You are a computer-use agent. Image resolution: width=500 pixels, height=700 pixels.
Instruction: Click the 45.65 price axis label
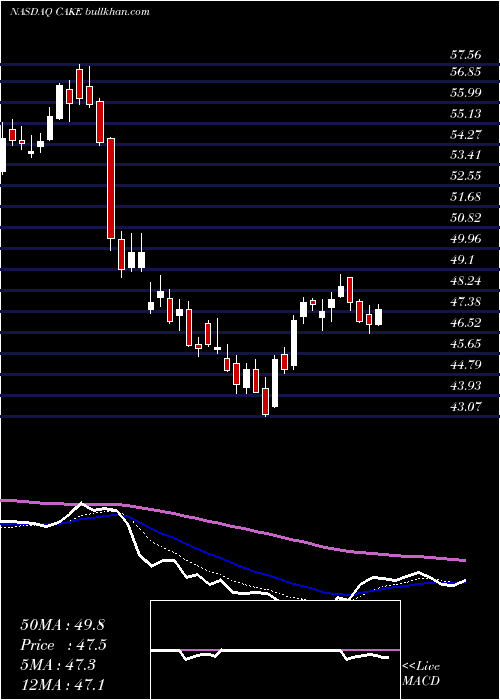point(465,344)
